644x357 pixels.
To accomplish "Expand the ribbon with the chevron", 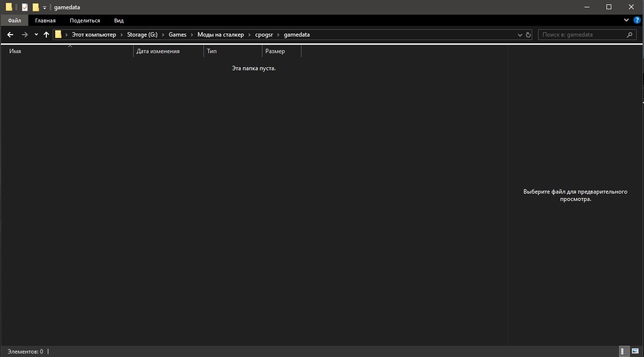I will (627, 20).
